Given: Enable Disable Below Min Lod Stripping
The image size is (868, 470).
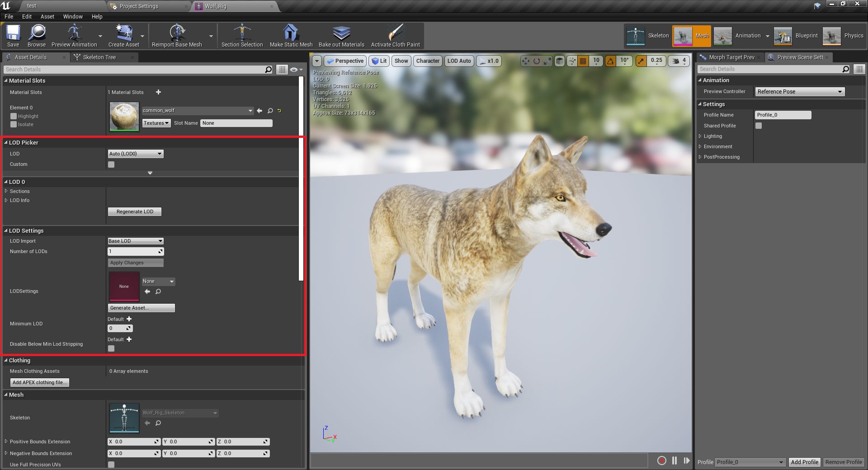Looking at the screenshot, I should [x=111, y=348].
